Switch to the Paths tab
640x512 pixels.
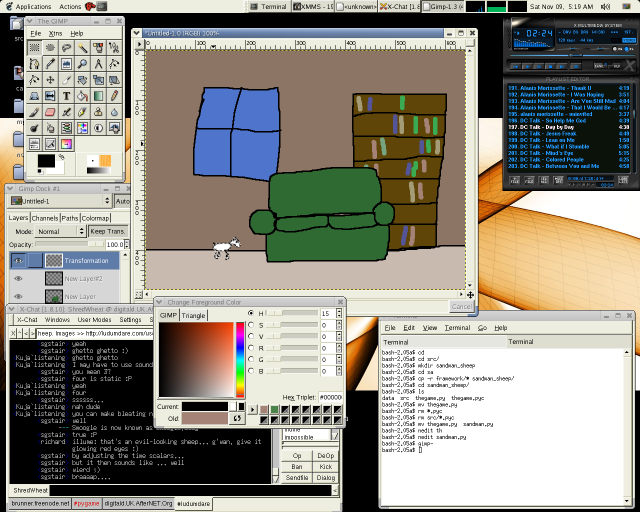pyautogui.click(x=70, y=218)
